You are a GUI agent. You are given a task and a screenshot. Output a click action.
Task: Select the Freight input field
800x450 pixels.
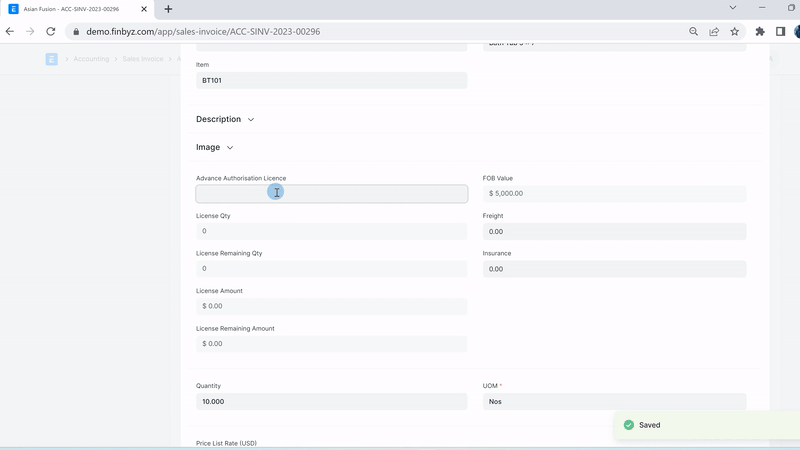pyautogui.click(x=614, y=231)
